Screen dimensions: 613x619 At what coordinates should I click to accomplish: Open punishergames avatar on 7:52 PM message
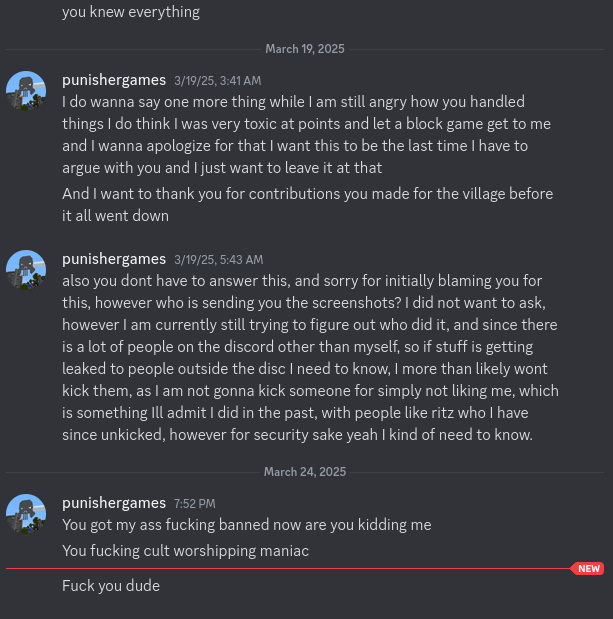[x=26, y=514]
